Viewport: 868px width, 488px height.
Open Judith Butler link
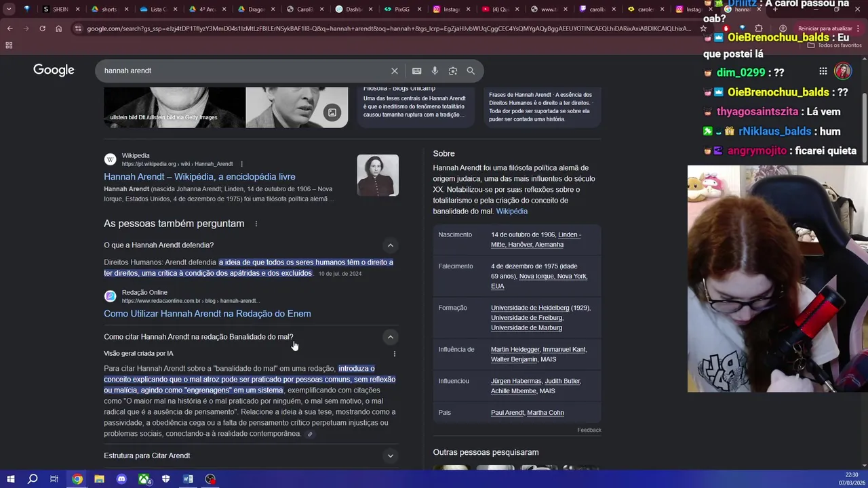tap(563, 381)
